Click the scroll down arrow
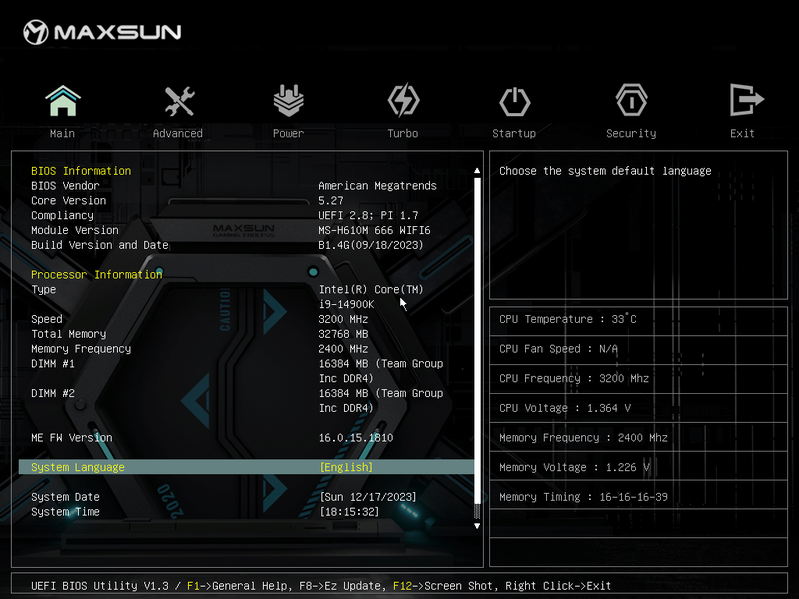799x599 pixels. coord(477,526)
